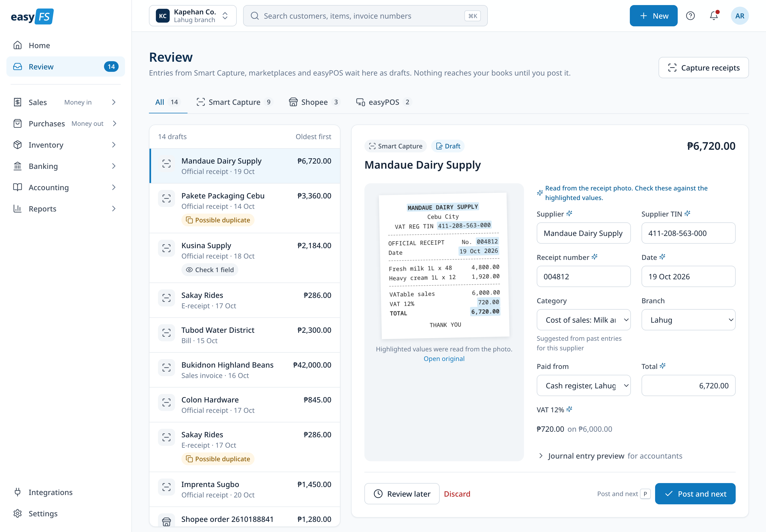Image resolution: width=766 pixels, height=532 pixels.
Task: Open notifications bell icon
Action: (714, 16)
